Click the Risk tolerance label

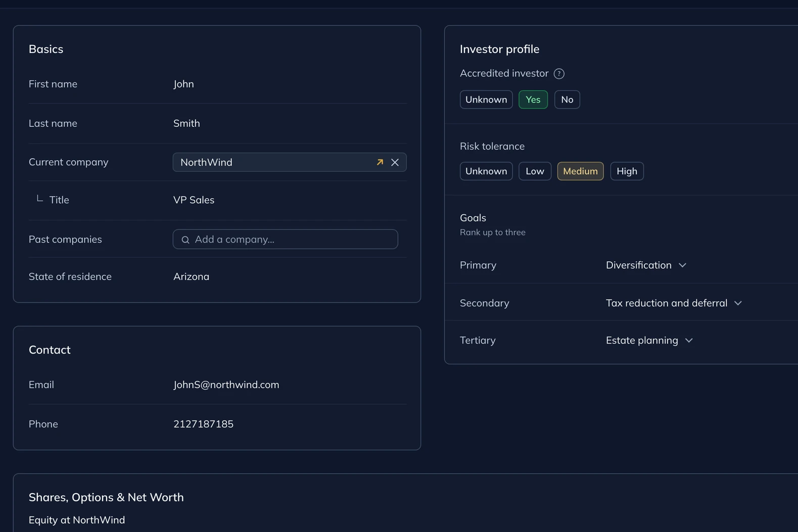[492, 147]
